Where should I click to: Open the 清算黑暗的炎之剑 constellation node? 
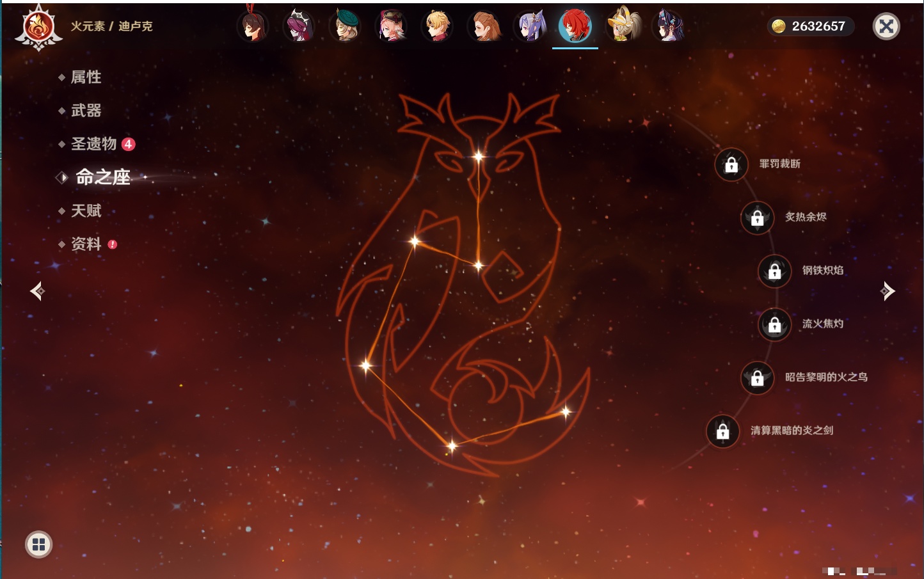click(722, 431)
